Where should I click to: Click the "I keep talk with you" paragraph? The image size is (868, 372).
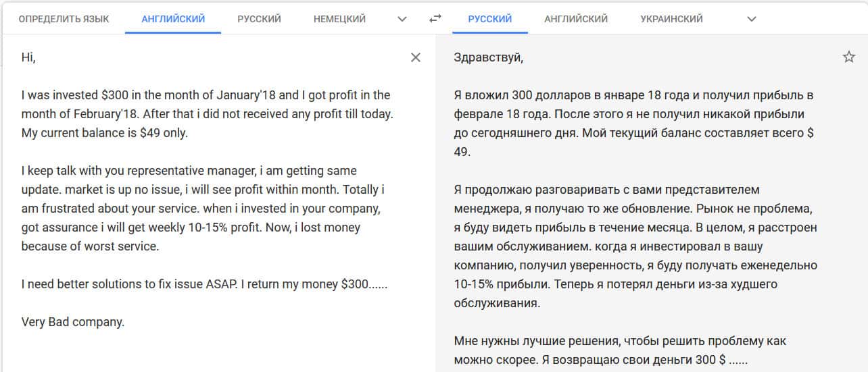(x=203, y=209)
